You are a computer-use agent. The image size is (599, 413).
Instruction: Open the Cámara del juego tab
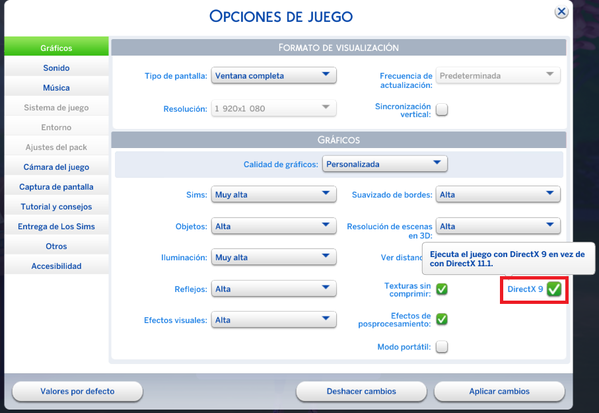pyautogui.click(x=57, y=167)
